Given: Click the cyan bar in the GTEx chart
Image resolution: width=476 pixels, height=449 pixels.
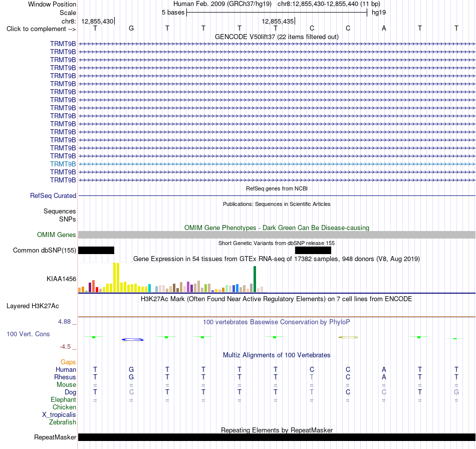Looking at the screenshot, I should pyautogui.click(x=149, y=288).
